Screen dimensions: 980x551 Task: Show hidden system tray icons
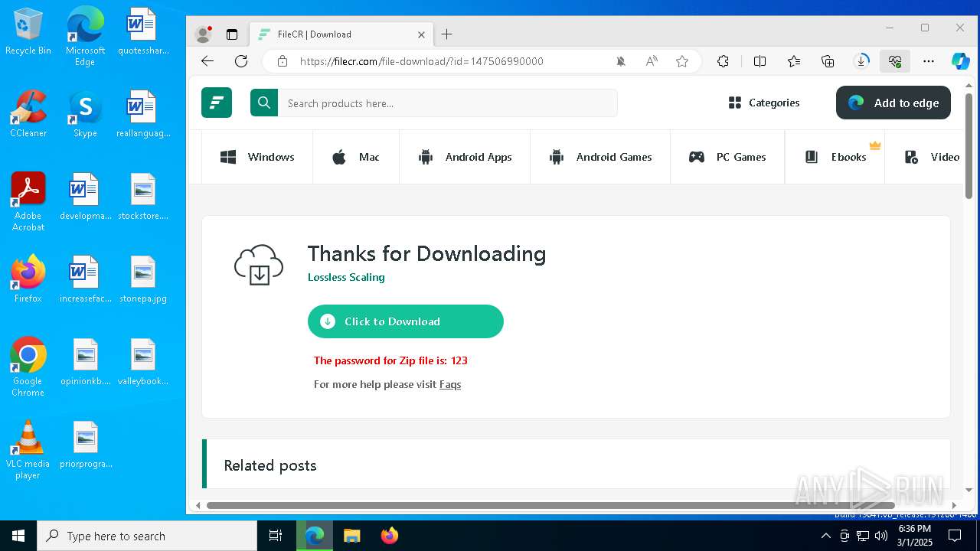(x=825, y=536)
